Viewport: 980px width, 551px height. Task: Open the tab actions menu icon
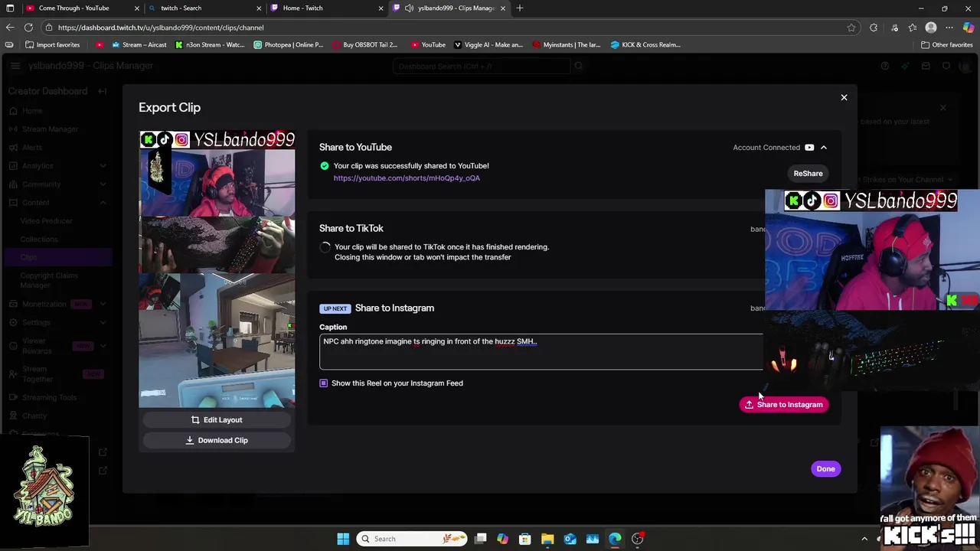[9, 8]
